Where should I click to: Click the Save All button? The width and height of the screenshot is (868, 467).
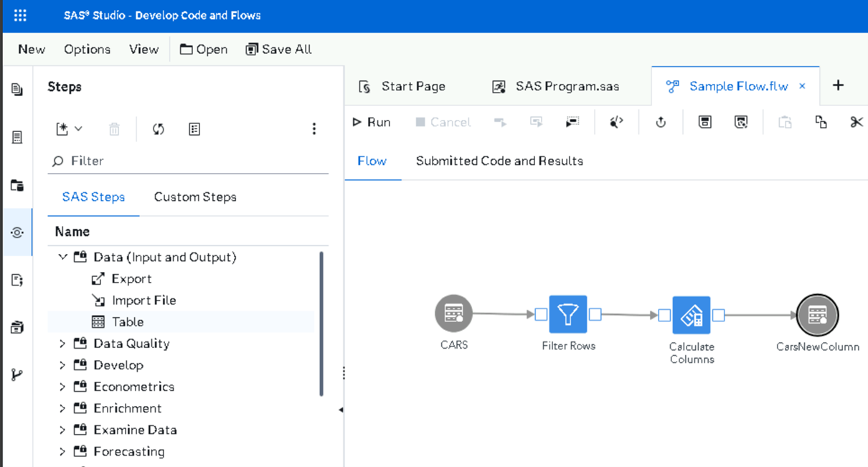point(278,49)
